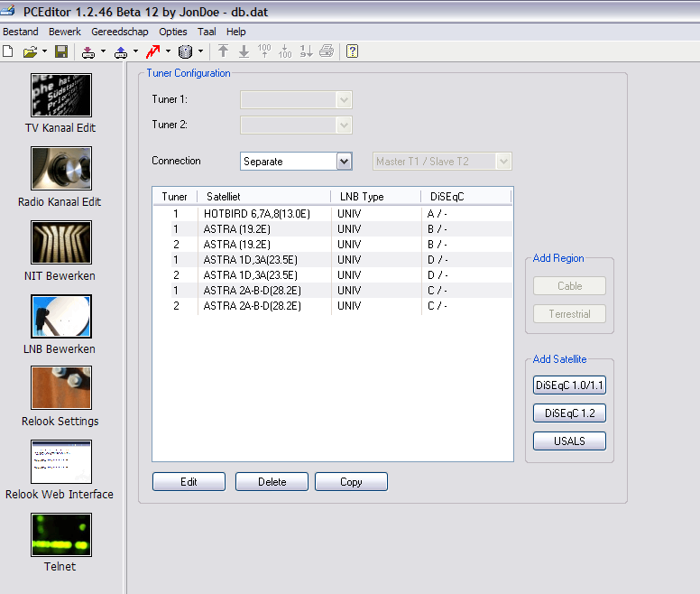Image resolution: width=700 pixels, height=594 pixels.
Task: Open NIT Bewerken section
Action: point(60,251)
